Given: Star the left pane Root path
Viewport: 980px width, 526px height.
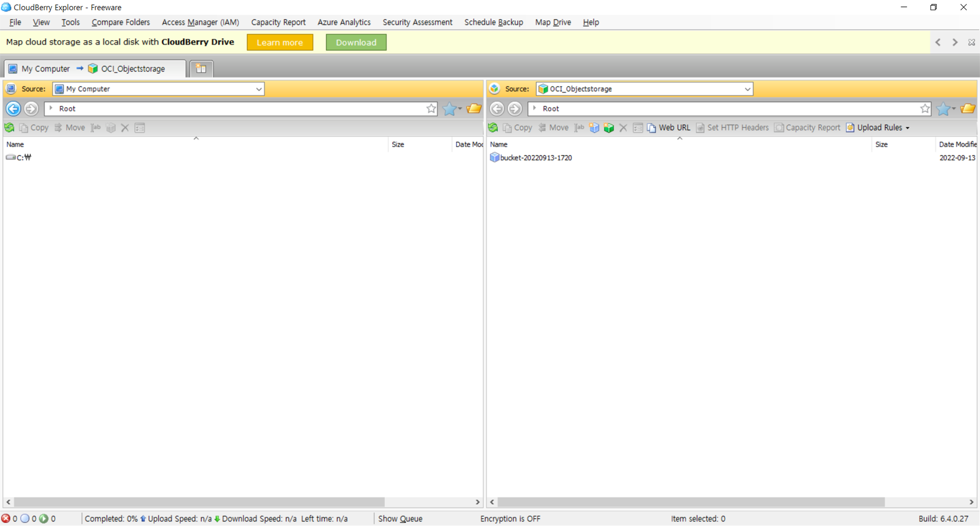Looking at the screenshot, I should tap(431, 108).
